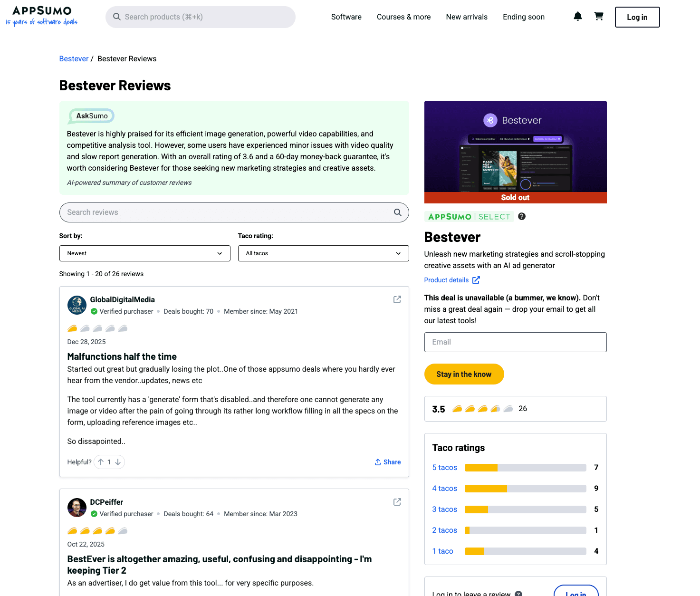This screenshot has height=596, width=700.
Task: Open Courses & more menu
Action: point(404,17)
